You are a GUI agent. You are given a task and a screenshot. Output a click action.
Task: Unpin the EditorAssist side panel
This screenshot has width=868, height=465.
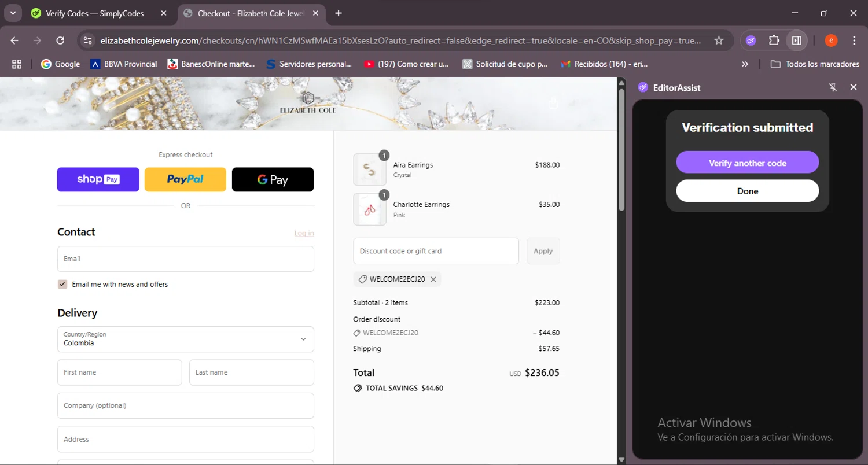click(x=833, y=87)
